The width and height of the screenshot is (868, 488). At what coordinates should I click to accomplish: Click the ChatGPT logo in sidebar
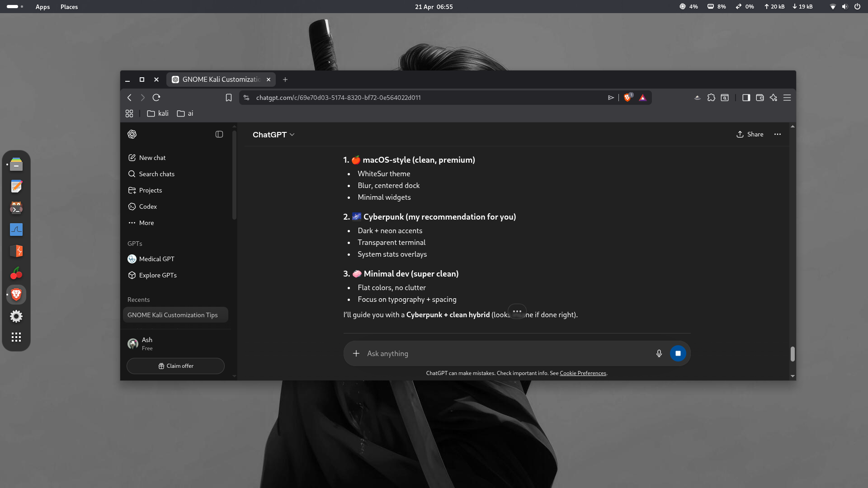click(x=132, y=134)
